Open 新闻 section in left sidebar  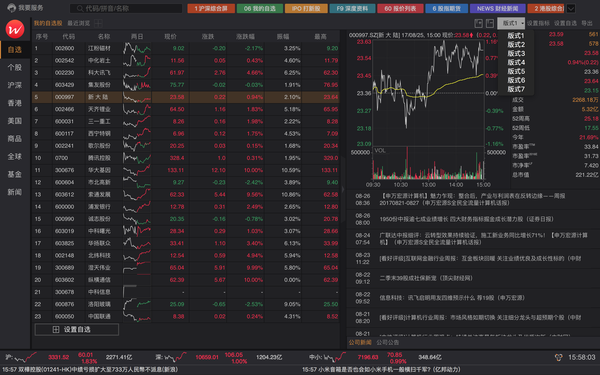[x=15, y=192]
